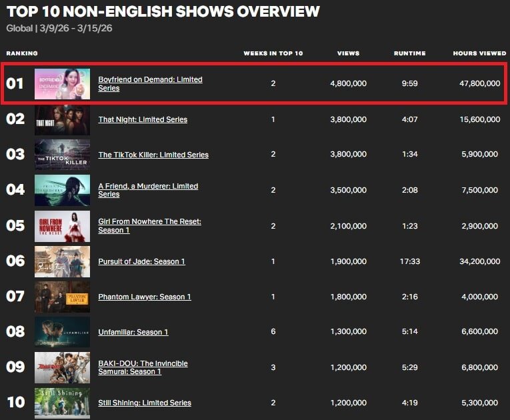Screen dimensions: 510x420
Task: Click weeks in top 10 value 6
Action: tap(273, 331)
